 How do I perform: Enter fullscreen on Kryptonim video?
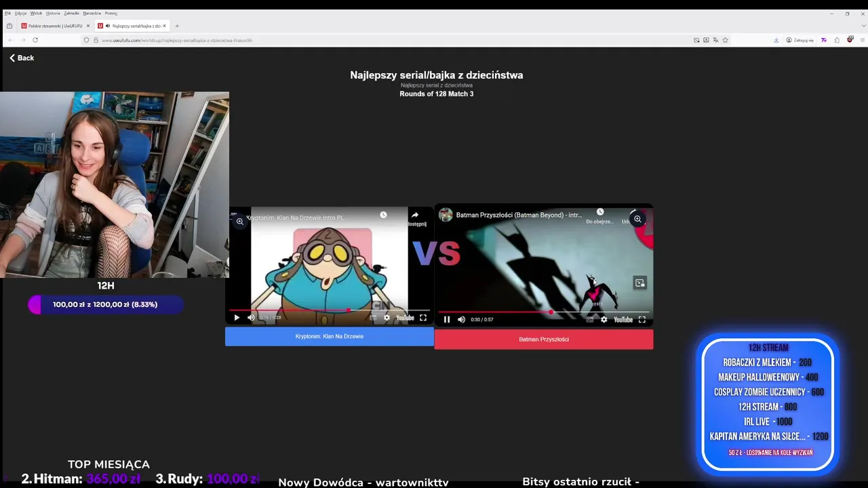tap(423, 317)
